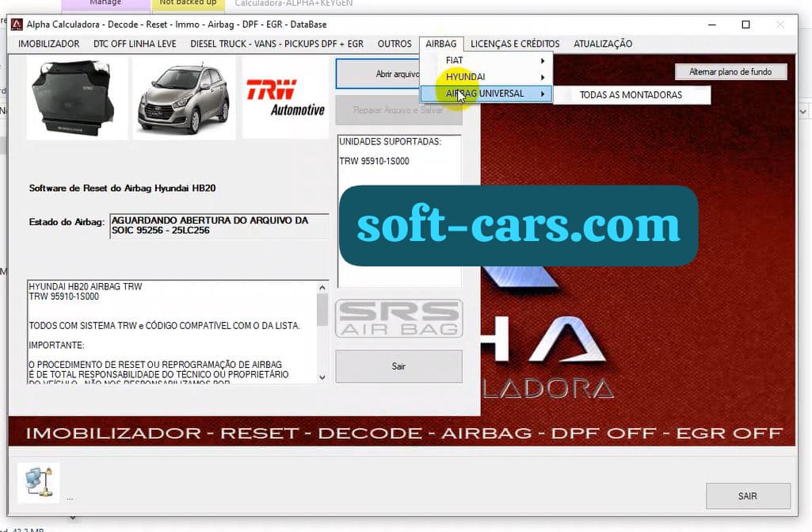Choose TODAS AS MONTADORAS submenu item
This screenshot has height=532, width=812.
[631, 95]
